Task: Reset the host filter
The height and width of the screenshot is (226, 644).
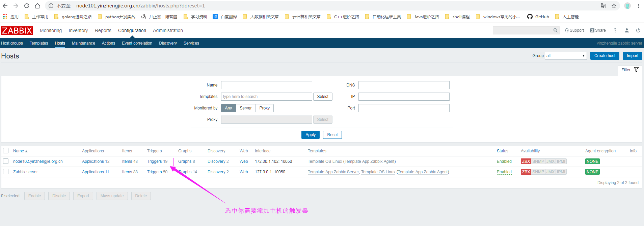Action: [332, 135]
